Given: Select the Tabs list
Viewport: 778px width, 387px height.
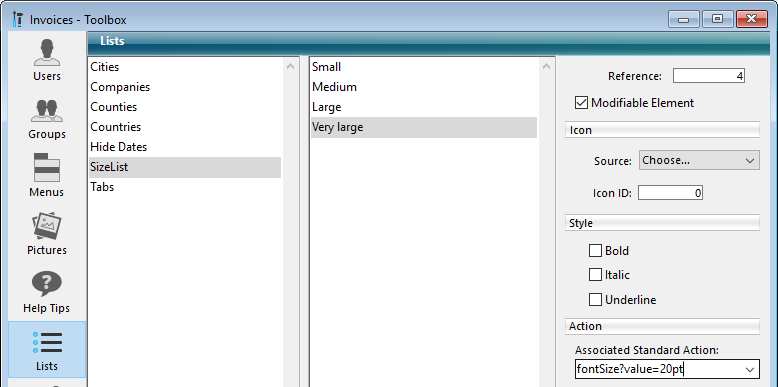Looking at the screenshot, I should click(x=185, y=187).
